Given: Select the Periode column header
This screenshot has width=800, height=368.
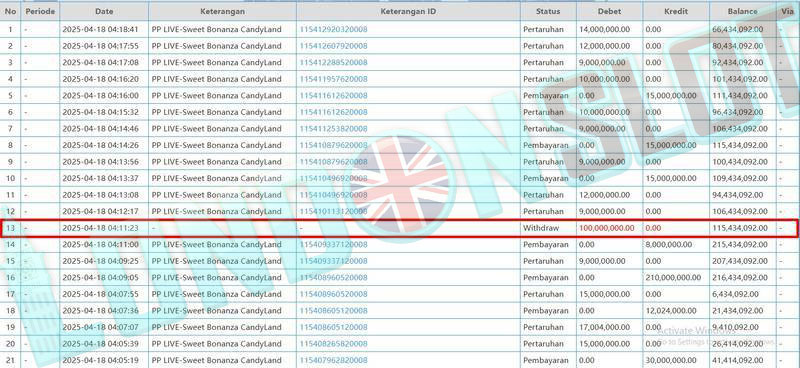Looking at the screenshot, I should point(40,11).
